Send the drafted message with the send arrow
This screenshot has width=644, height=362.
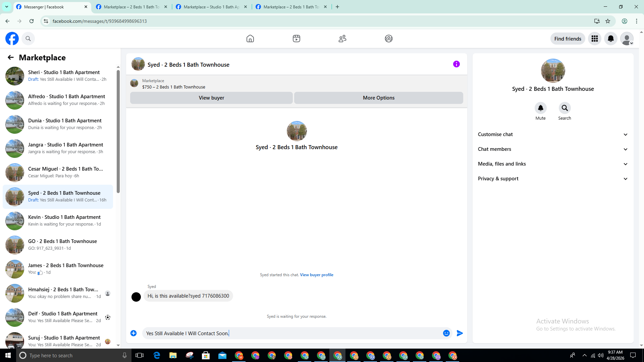(460, 333)
